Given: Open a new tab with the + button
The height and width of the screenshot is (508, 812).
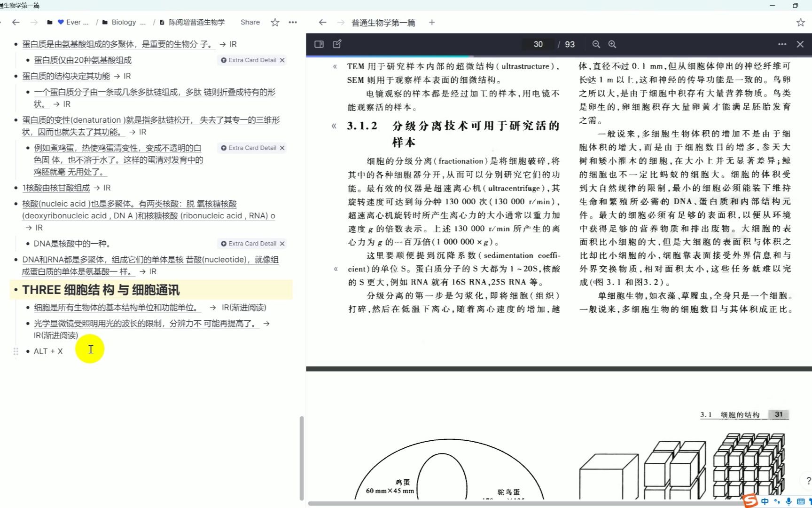Looking at the screenshot, I should pyautogui.click(x=431, y=22).
